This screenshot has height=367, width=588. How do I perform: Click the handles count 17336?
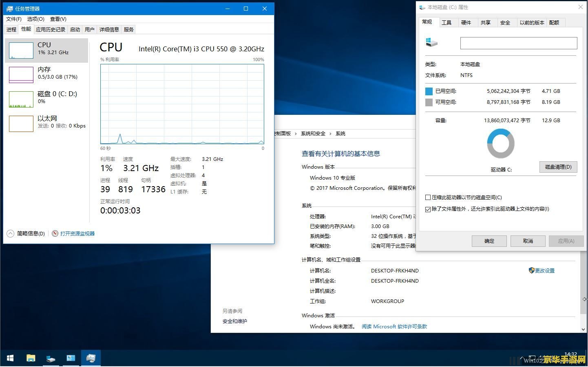point(153,189)
